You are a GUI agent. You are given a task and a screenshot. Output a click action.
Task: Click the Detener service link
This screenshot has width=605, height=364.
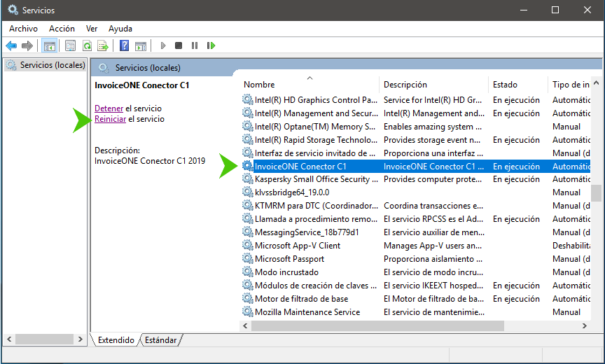109,108
